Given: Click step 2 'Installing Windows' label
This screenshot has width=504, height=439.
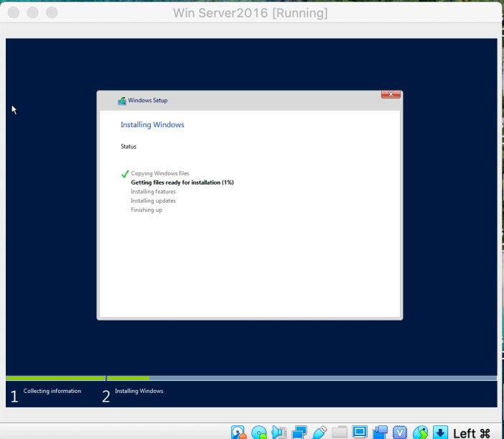Looking at the screenshot, I should (139, 391).
